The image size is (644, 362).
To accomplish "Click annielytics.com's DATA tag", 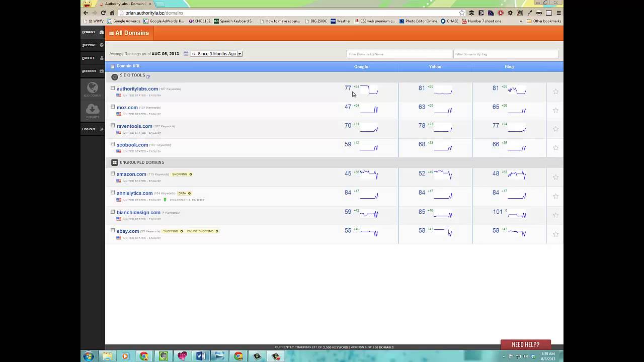I will click(184, 193).
